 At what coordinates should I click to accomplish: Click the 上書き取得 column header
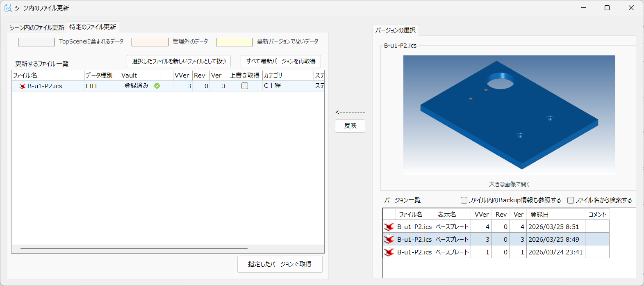pos(245,75)
